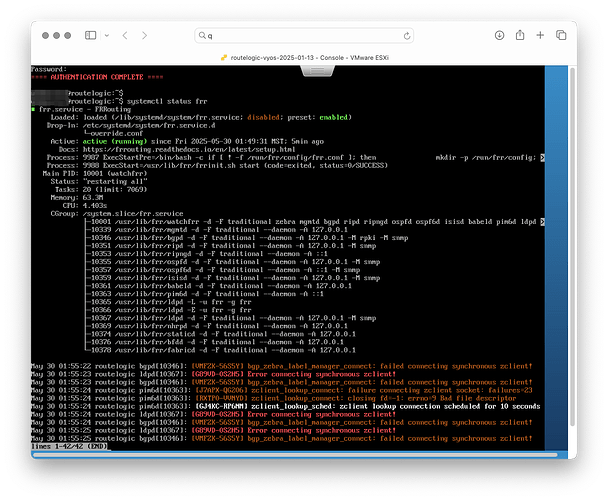Click the 10374 staticd process row
Screen dimensions: 608x500
pos(221,334)
